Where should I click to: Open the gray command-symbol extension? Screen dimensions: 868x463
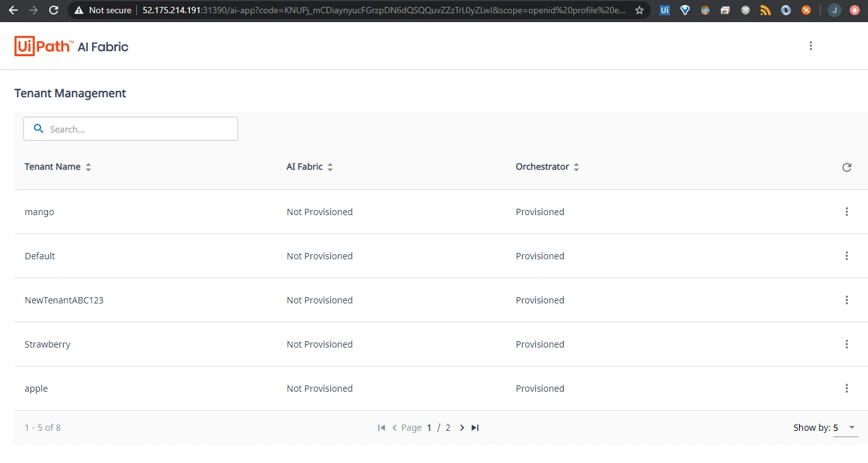point(746,10)
